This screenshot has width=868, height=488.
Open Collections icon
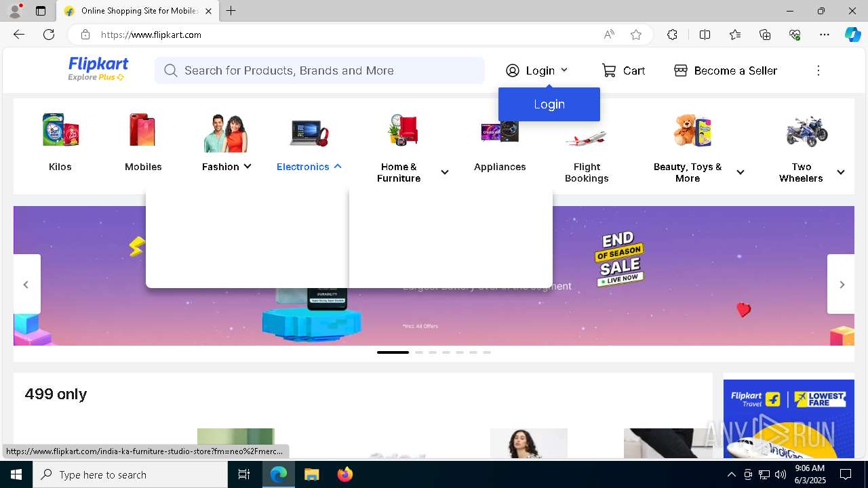coord(765,35)
